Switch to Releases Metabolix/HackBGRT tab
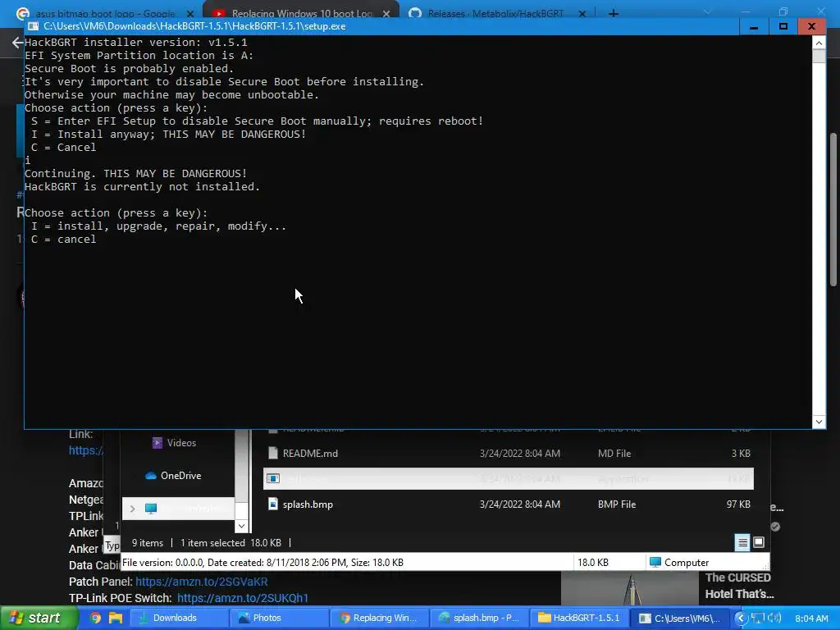The width and height of the screenshot is (840, 630). [x=495, y=13]
